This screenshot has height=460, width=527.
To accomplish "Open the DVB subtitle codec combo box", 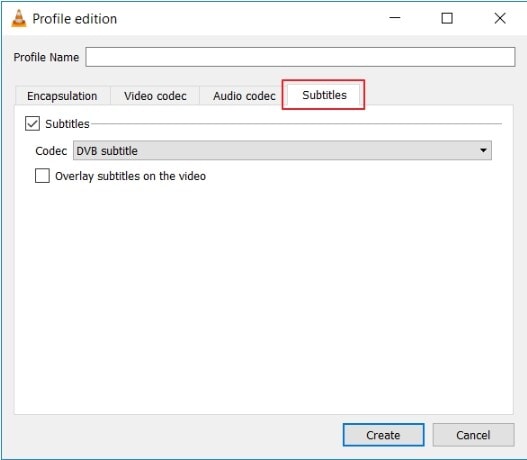I will [282, 151].
